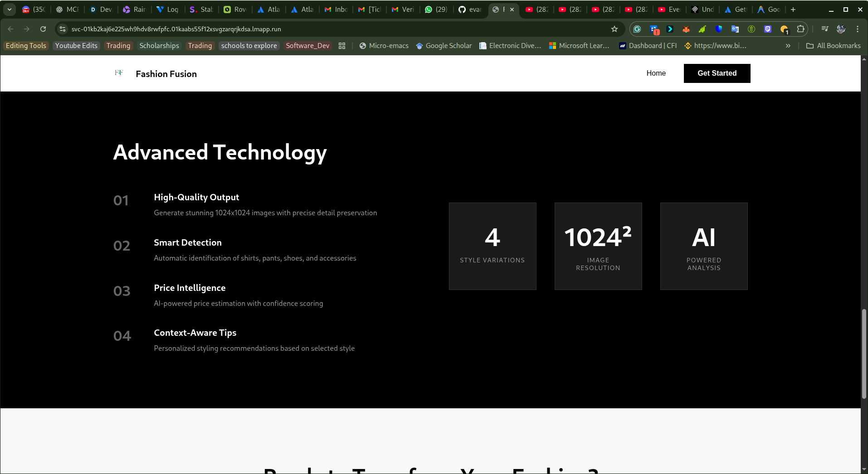Open the Dashboard | CFI bookmark
Viewport: 868px width, 474px height.
(x=648, y=46)
